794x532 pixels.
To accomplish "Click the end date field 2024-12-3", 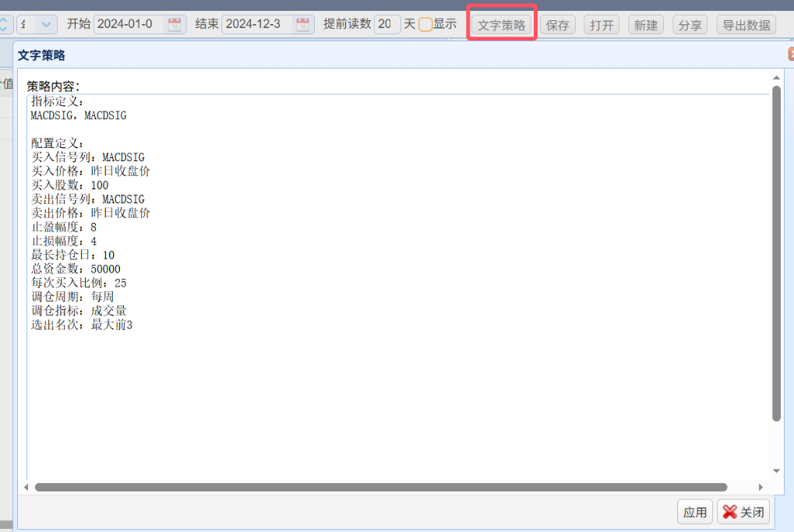I will (x=258, y=24).
